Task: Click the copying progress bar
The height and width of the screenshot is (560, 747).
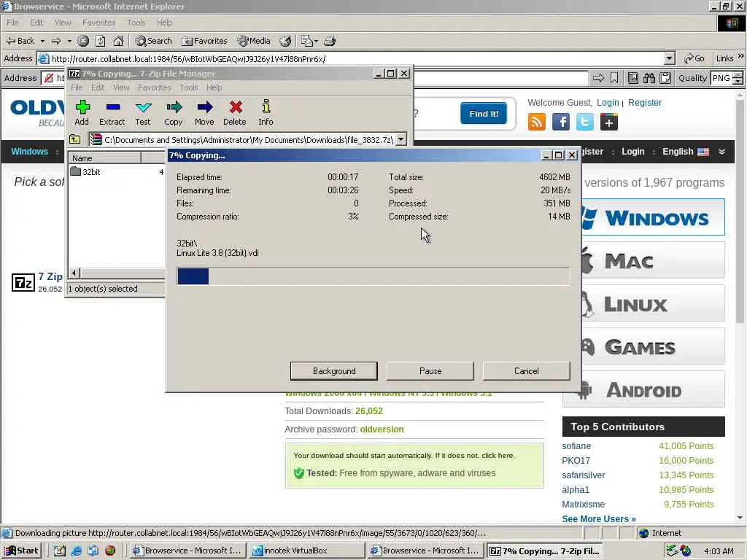Action: pos(373,276)
